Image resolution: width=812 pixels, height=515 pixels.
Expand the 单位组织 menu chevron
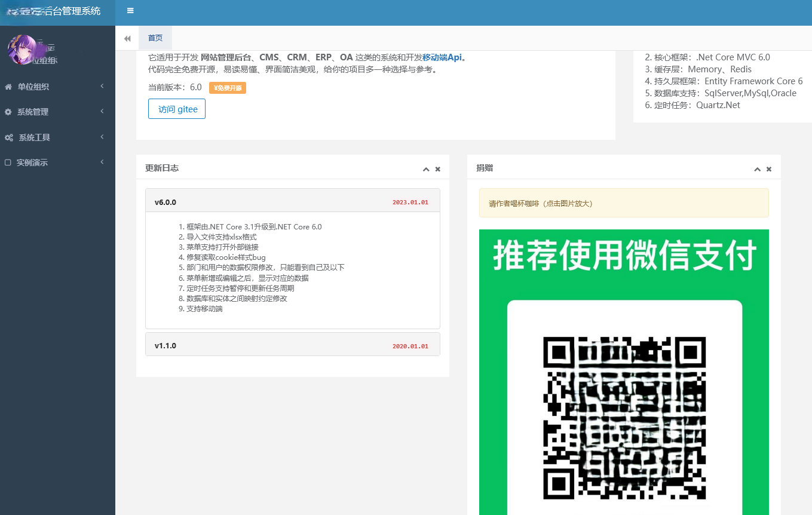[102, 86]
